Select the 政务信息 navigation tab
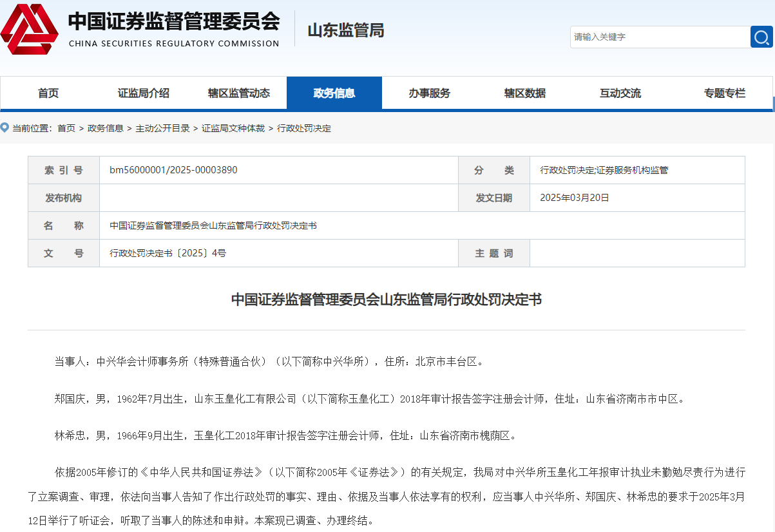Image resolution: width=775 pixels, height=532 pixels. coord(334,93)
